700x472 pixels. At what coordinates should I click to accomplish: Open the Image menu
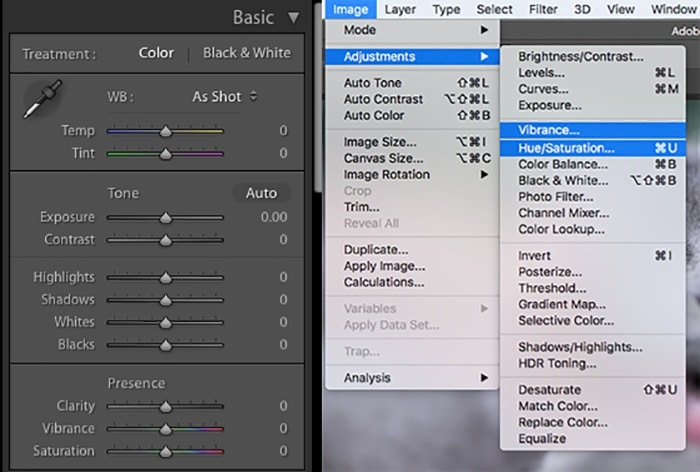350,10
